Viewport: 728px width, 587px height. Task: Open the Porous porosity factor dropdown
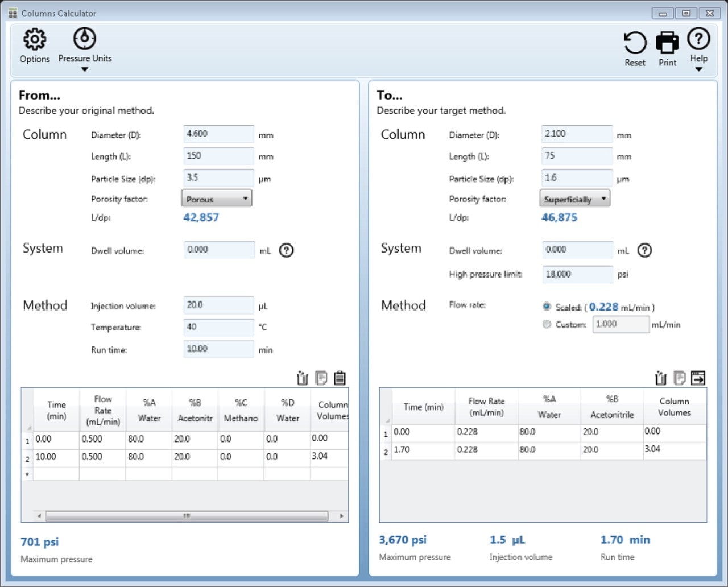[217, 199]
